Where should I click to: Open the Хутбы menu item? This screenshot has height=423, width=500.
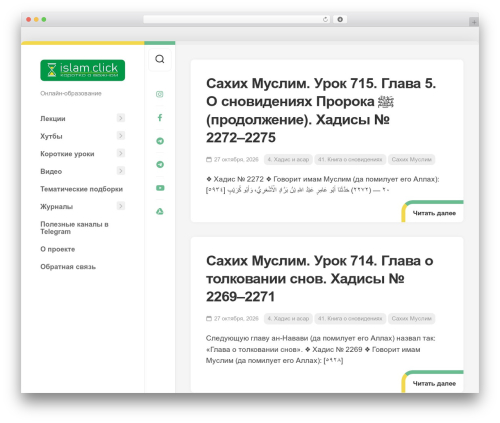51,136
